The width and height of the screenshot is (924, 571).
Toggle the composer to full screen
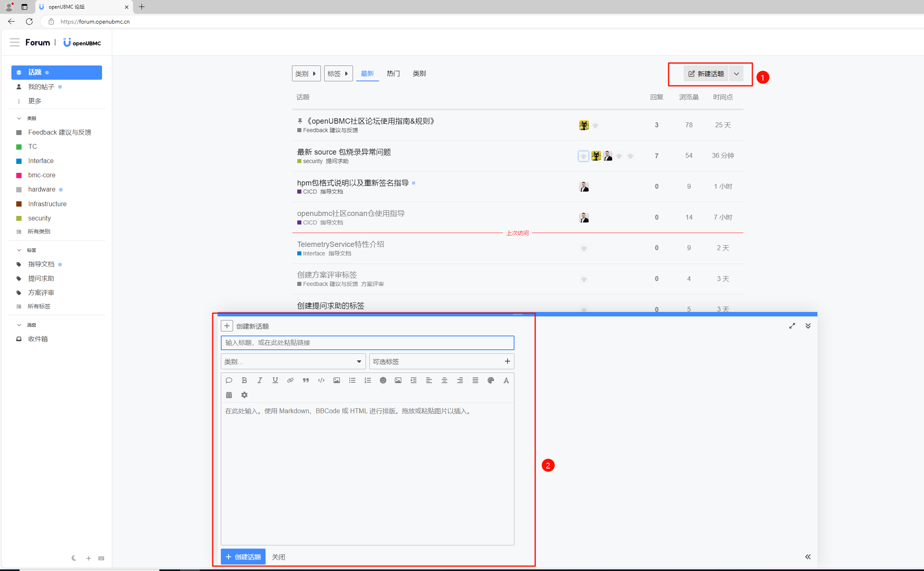792,326
